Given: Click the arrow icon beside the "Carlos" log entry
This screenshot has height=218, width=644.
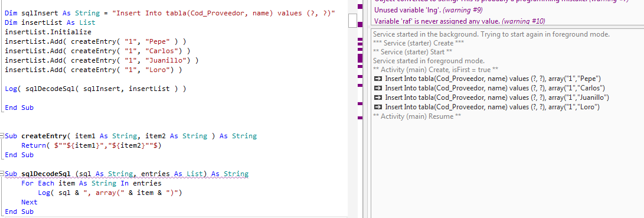Looking at the screenshot, I should pos(378,88).
